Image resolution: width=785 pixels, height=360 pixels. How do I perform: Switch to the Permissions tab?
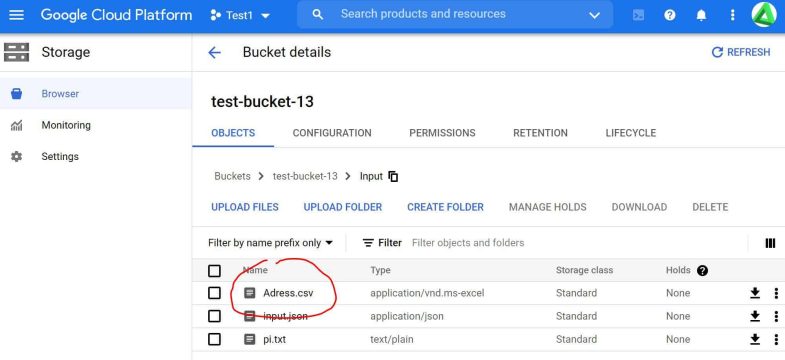[x=442, y=133]
